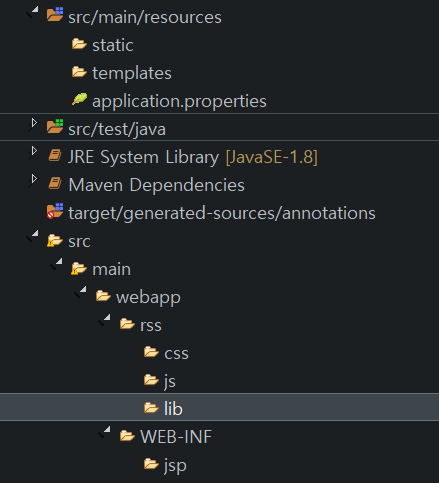The height and width of the screenshot is (483, 439).
Task: Click the src folder icon with warning
Action: click(55, 240)
